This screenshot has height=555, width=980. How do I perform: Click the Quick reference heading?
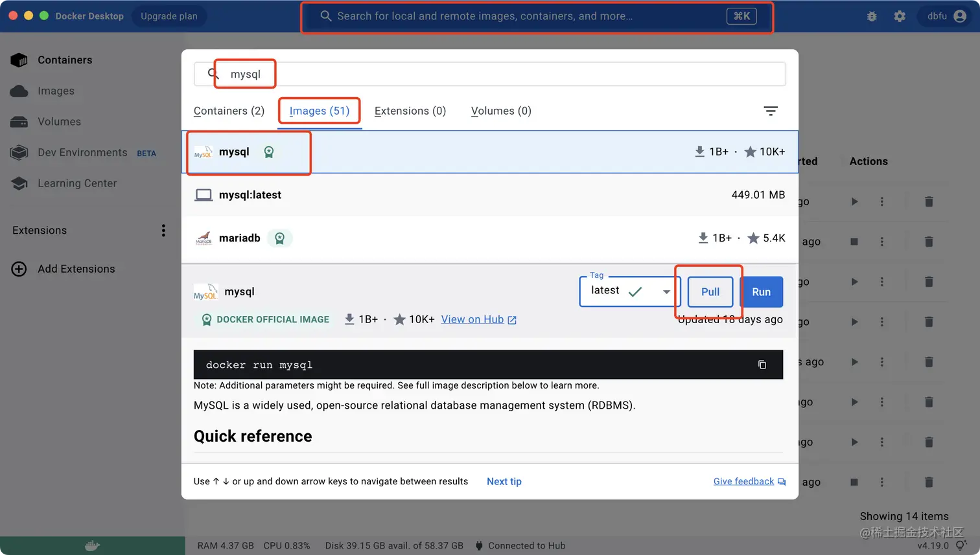[253, 436]
